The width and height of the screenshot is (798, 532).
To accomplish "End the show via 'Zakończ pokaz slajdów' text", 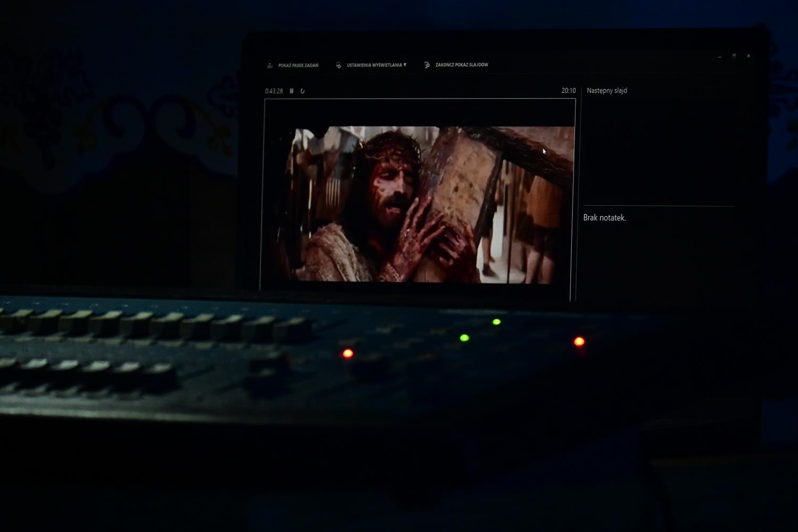I will [x=461, y=65].
